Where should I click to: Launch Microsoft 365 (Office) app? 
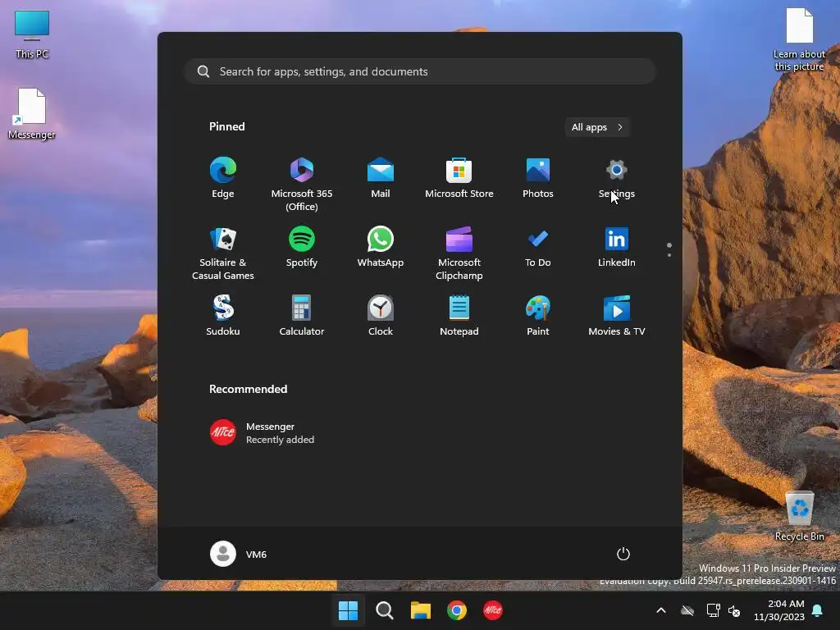(302, 183)
